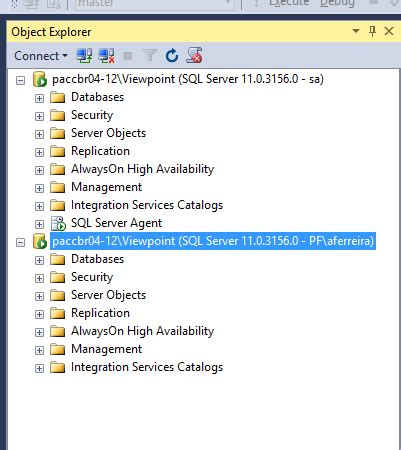The height and width of the screenshot is (450, 401).
Task: Expand Databases under the sa connection
Action: click(x=39, y=98)
